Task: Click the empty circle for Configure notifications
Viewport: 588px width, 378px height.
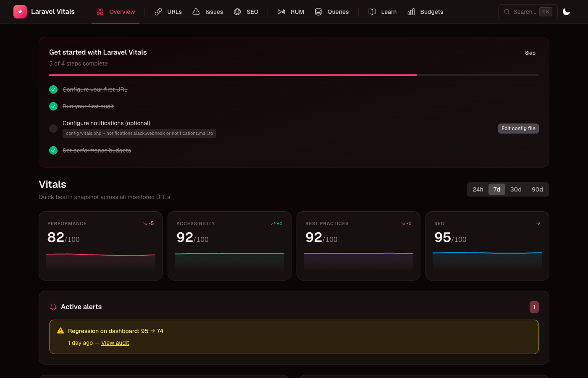Action: tap(53, 129)
